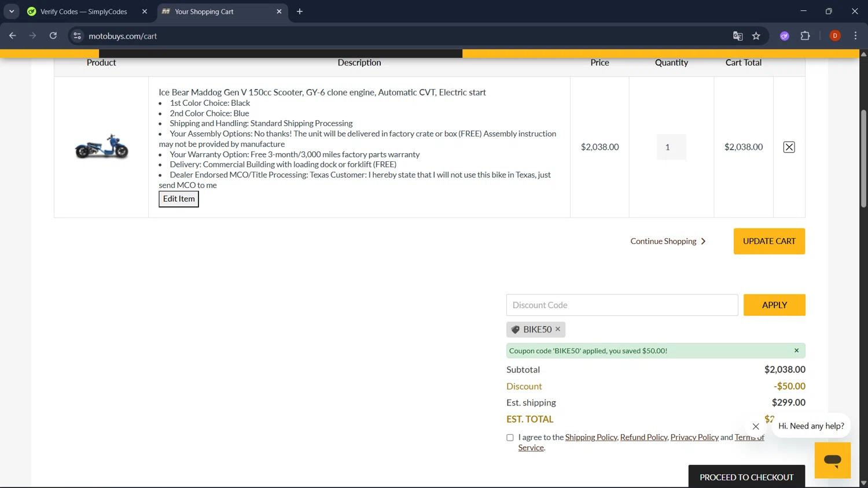Check the agree to policies checkbox

[x=510, y=438]
